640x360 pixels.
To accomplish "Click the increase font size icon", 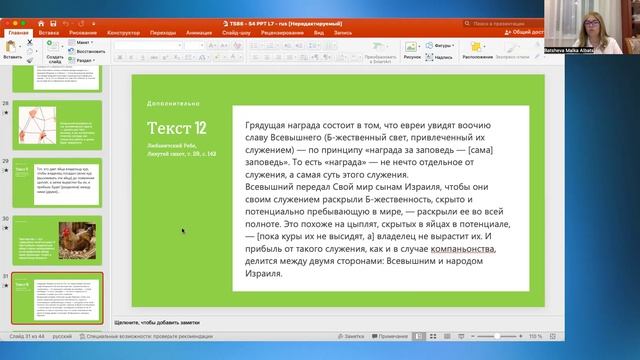I will [x=212, y=46].
